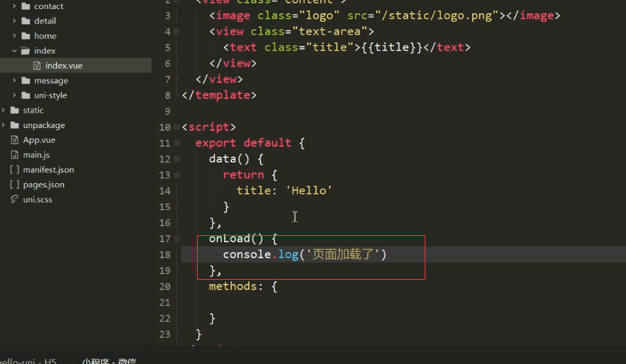Image resolution: width=626 pixels, height=364 pixels.
Task: Click the message folder icon
Action: (26, 80)
